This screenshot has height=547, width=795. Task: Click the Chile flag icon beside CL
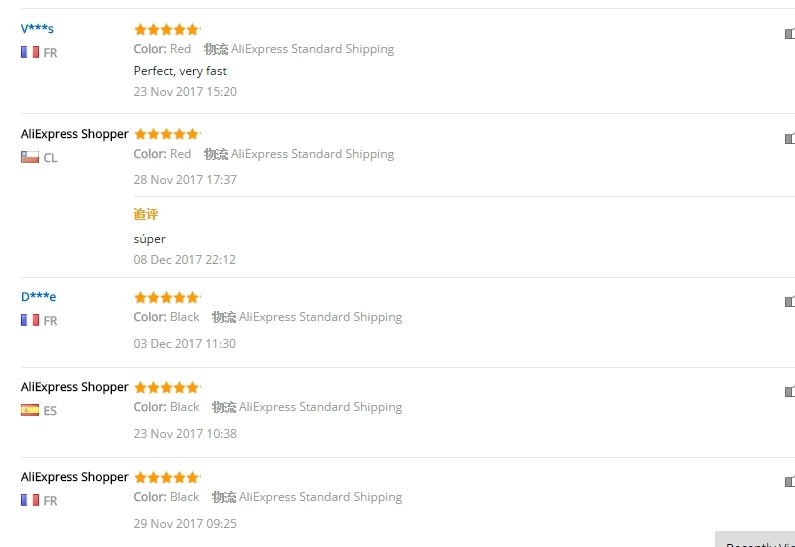30,157
